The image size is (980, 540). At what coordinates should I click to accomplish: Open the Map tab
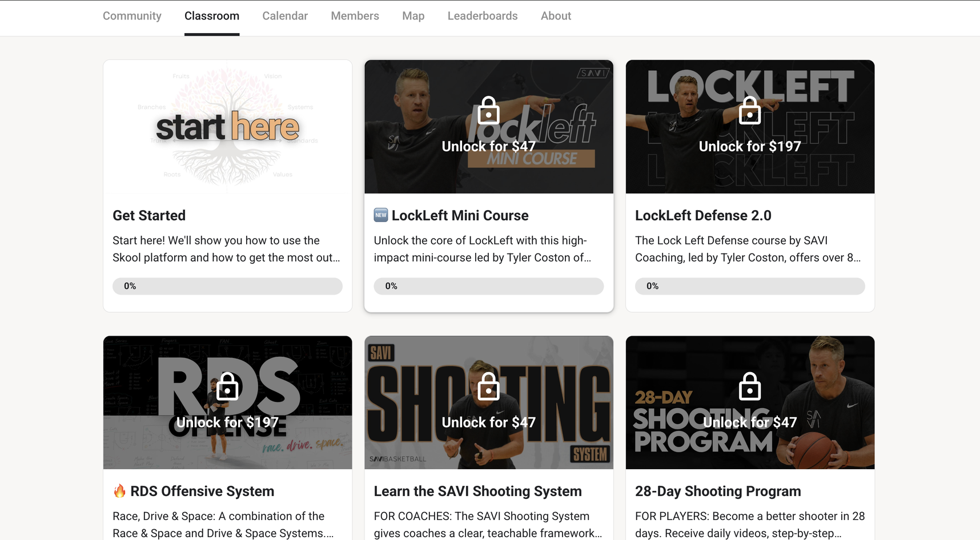click(x=413, y=16)
